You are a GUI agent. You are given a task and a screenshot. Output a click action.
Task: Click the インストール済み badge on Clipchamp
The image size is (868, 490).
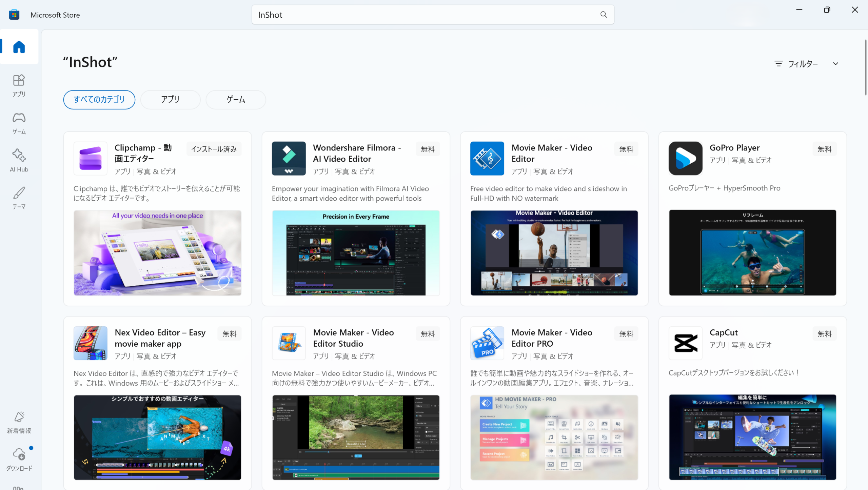[x=214, y=149]
